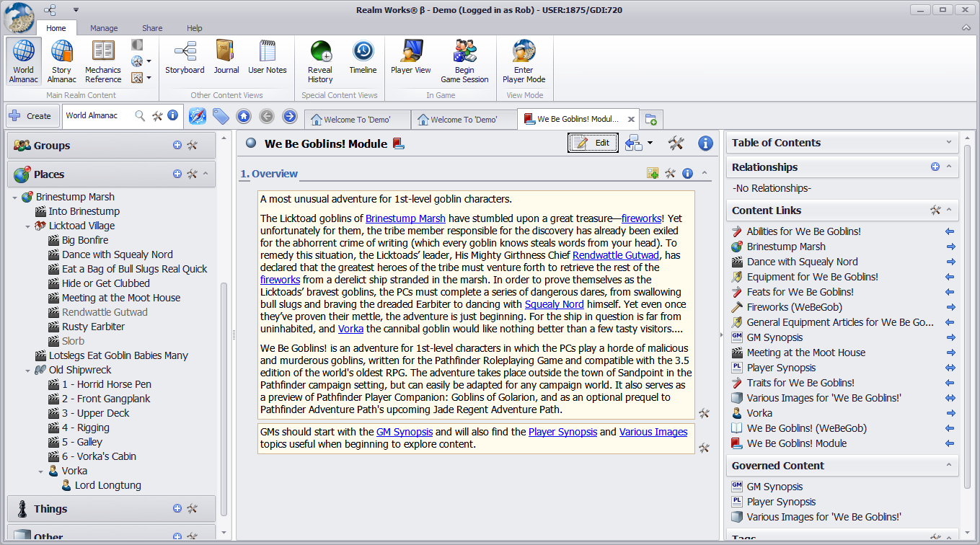The width and height of the screenshot is (980, 545).
Task: Close the We Be Goblins! Module tab
Action: pos(631,120)
